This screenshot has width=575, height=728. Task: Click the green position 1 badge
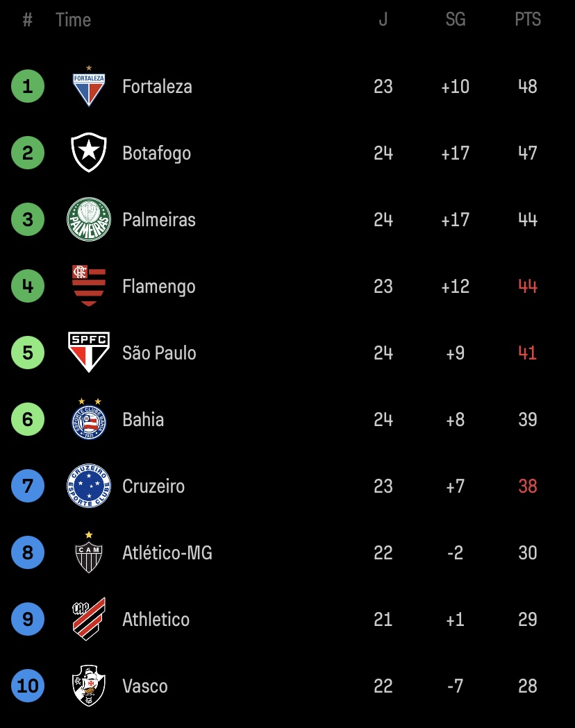pyautogui.click(x=28, y=86)
